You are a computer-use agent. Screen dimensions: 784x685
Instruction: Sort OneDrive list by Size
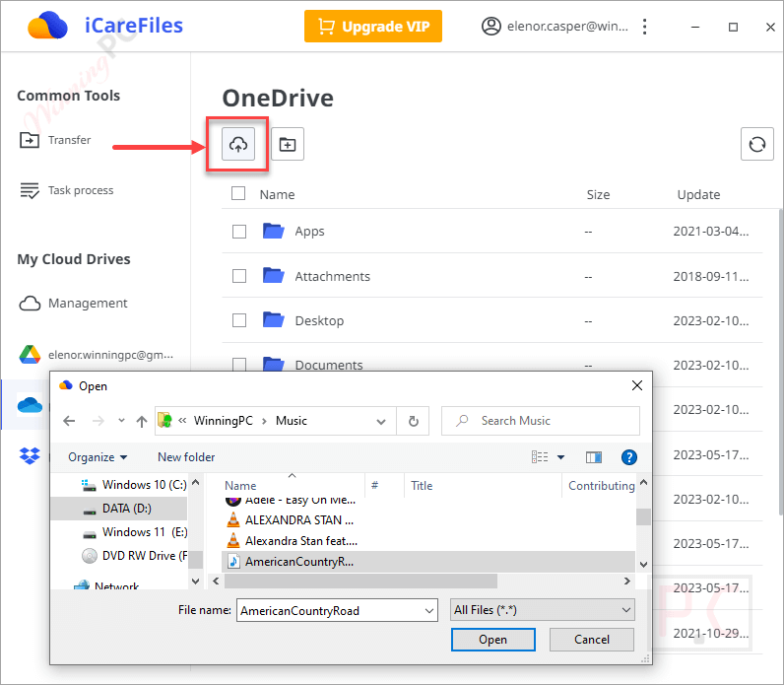[x=598, y=194]
